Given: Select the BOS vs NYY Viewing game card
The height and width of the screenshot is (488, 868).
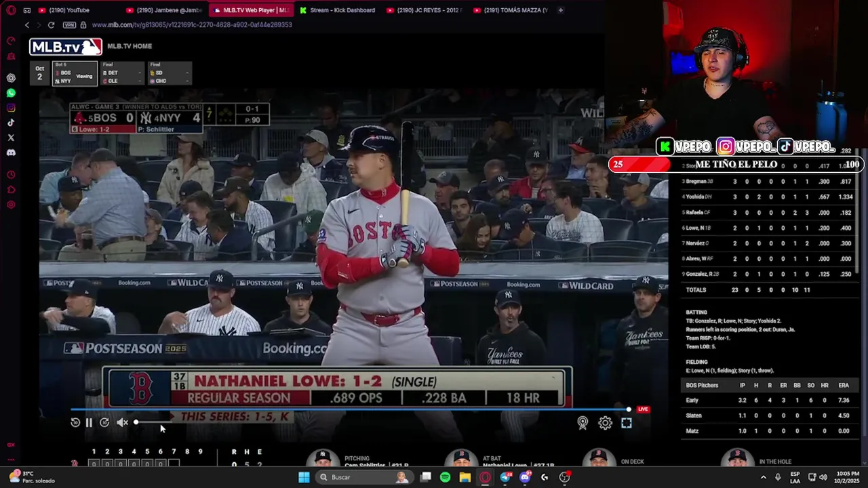Looking at the screenshot, I should click(75, 73).
